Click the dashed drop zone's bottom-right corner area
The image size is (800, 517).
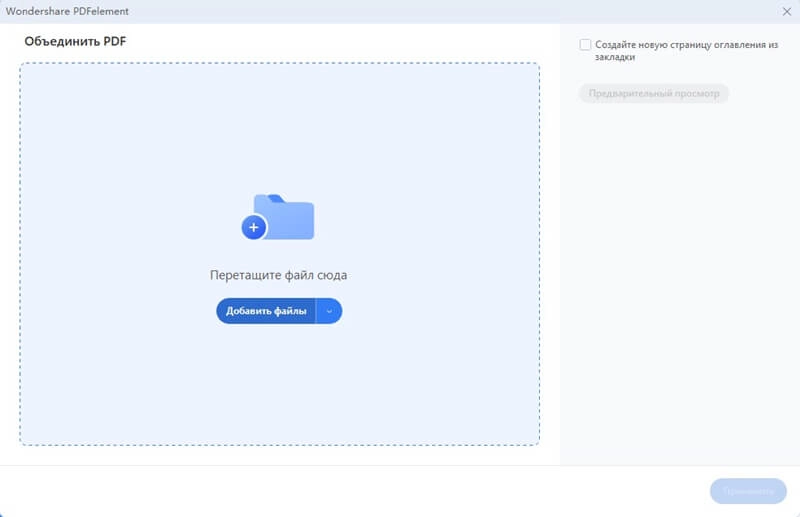tap(531, 437)
